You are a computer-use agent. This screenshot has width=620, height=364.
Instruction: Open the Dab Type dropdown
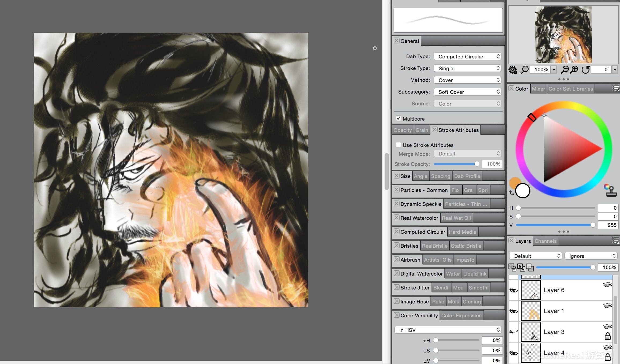point(467,57)
